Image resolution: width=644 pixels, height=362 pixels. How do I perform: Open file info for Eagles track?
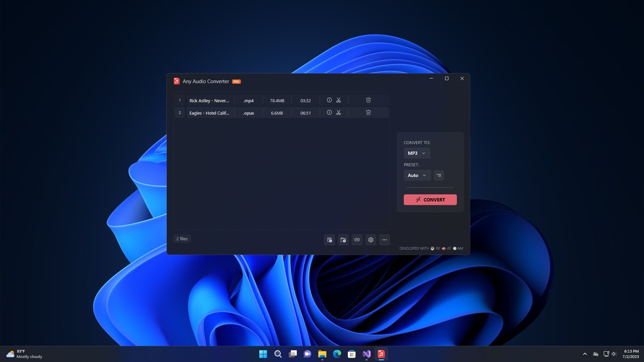329,112
